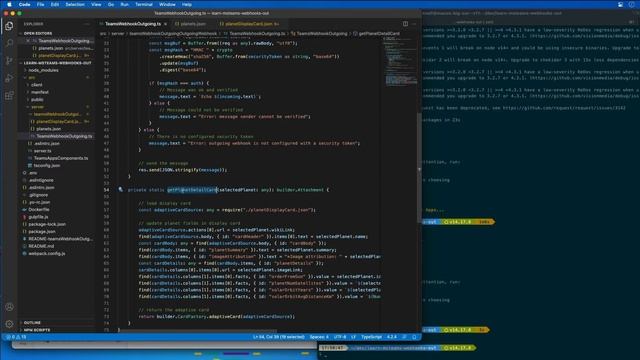Collapse the Open Editors section

coord(38,33)
